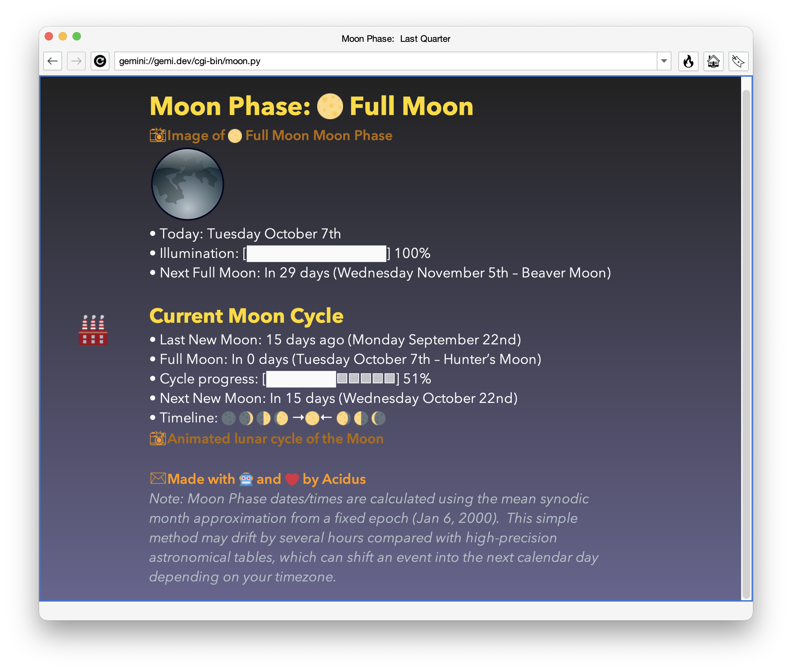Go to home page icon

[x=713, y=61]
